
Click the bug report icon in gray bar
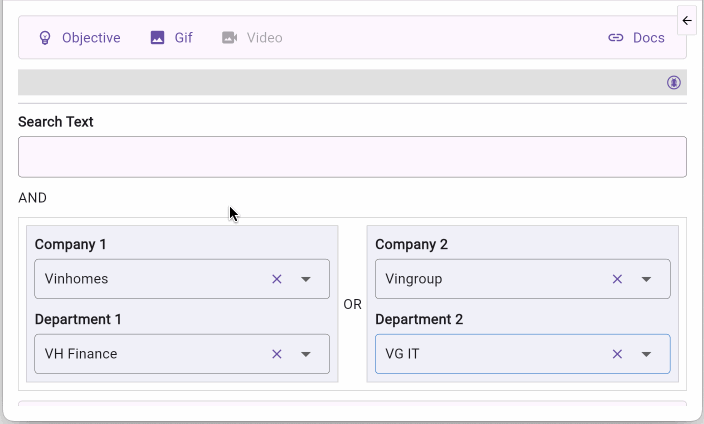click(674, 83)
